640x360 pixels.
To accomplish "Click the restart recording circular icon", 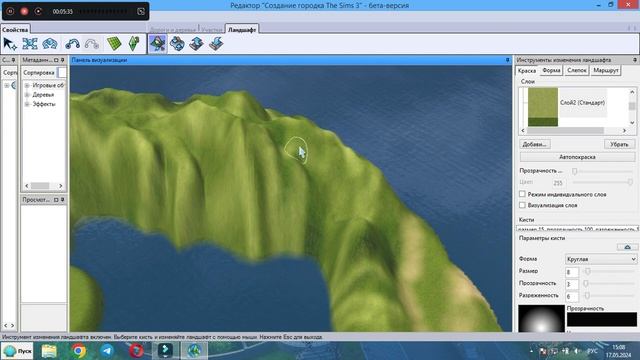I will point(38,11).
